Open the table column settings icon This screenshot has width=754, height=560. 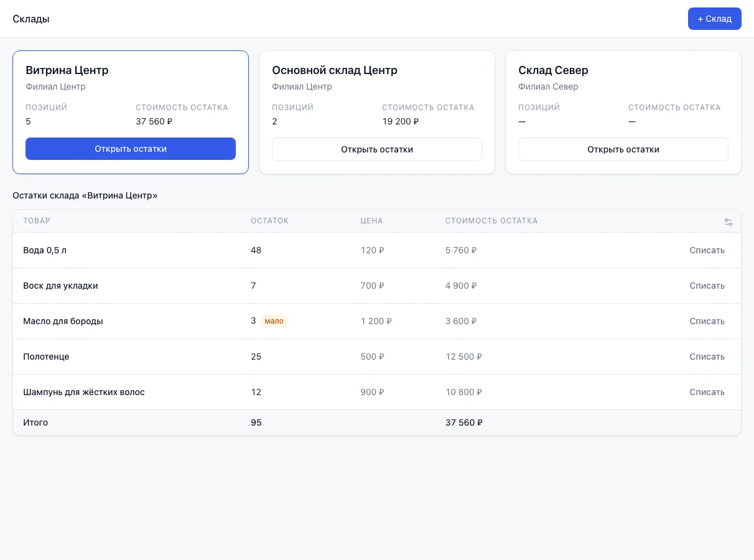[728, 222]
